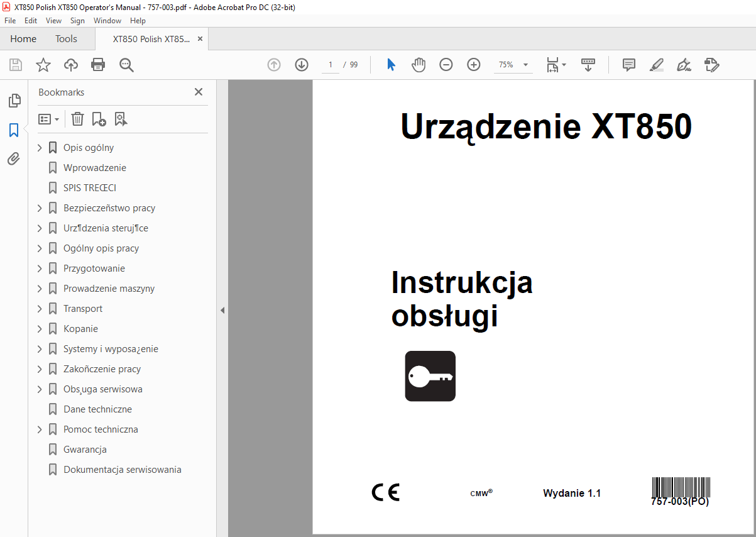Open the Edit menu
Image resolution: width=756 pixels, height=537 pixels.
click(31, 21)
